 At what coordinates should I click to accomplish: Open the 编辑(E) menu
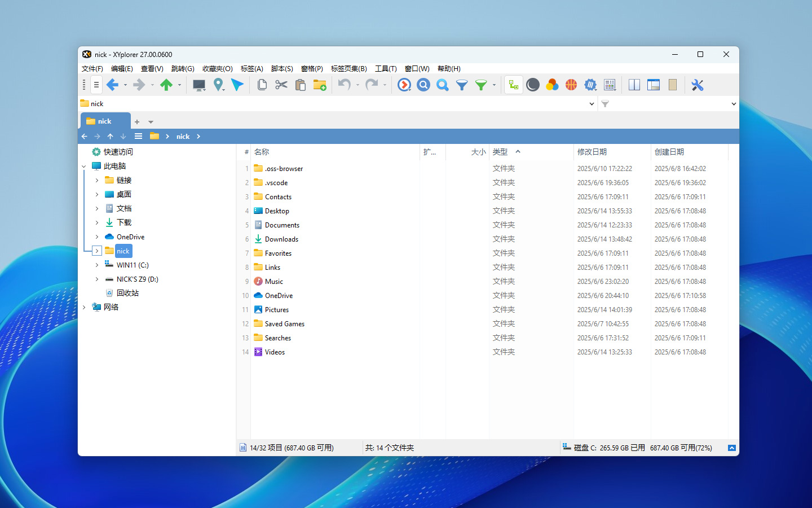pos(122,69)
